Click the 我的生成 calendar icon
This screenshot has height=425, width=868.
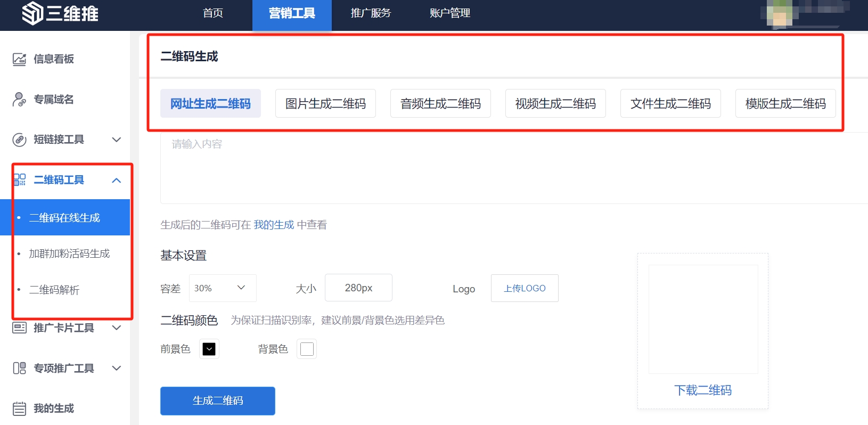click(19, 408)
